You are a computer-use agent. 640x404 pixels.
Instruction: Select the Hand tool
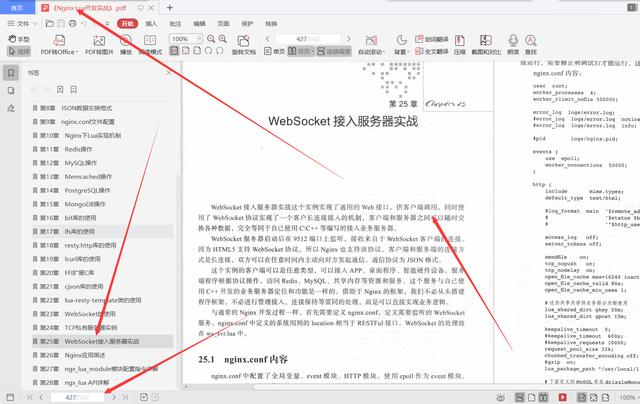pos(19,39)
